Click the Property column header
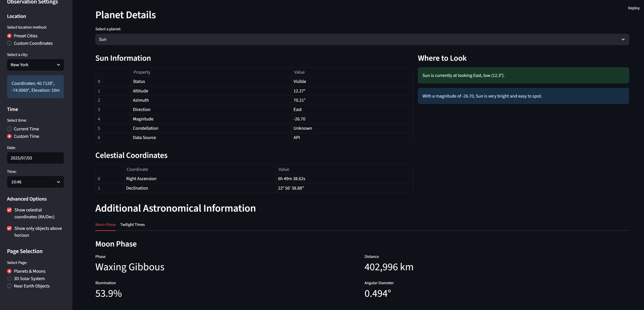Viewport: 644px width, 310px height. (141, 72)
